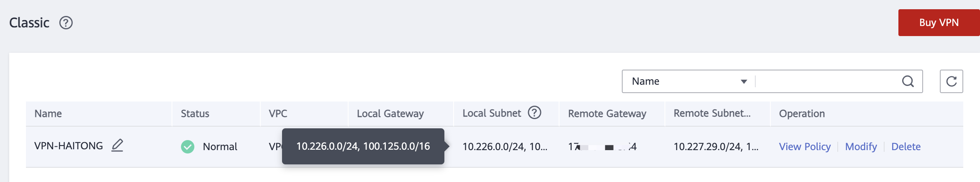Open the Name search filter dropdown
Screen dimensions: 980x182
click(689, 81)
